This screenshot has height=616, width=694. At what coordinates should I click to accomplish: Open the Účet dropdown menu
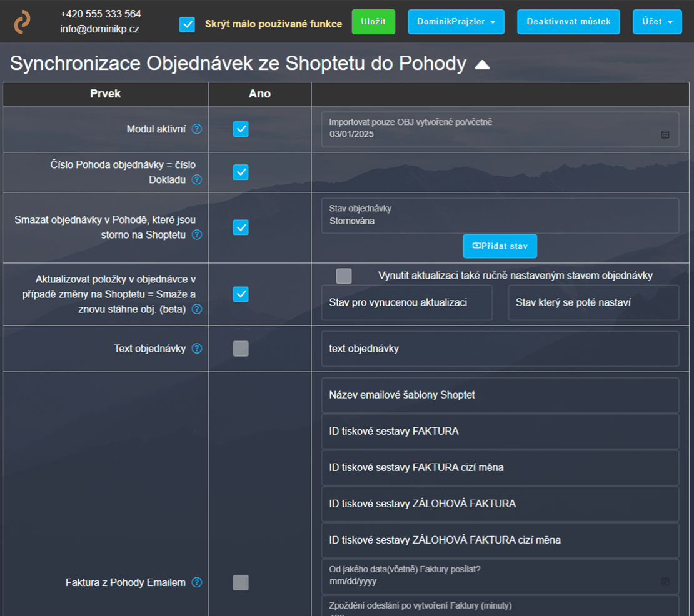click(657, 22)
